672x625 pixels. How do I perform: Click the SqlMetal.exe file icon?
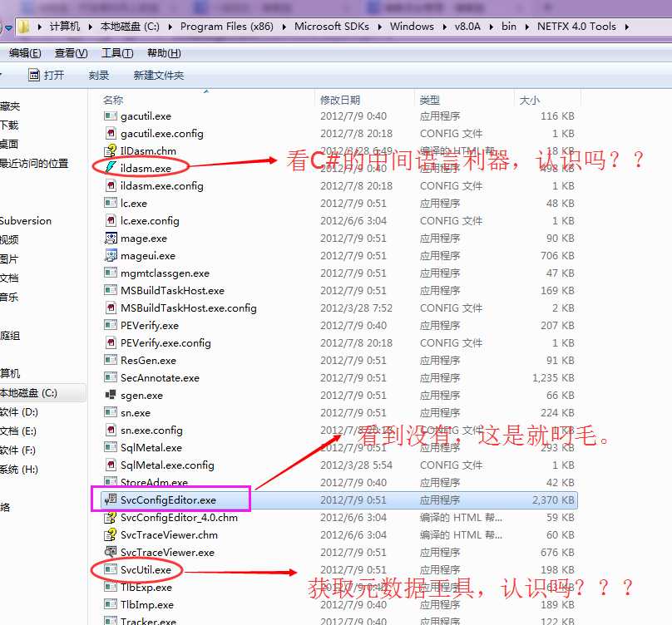pyautogui.click(x=111, y=448)
